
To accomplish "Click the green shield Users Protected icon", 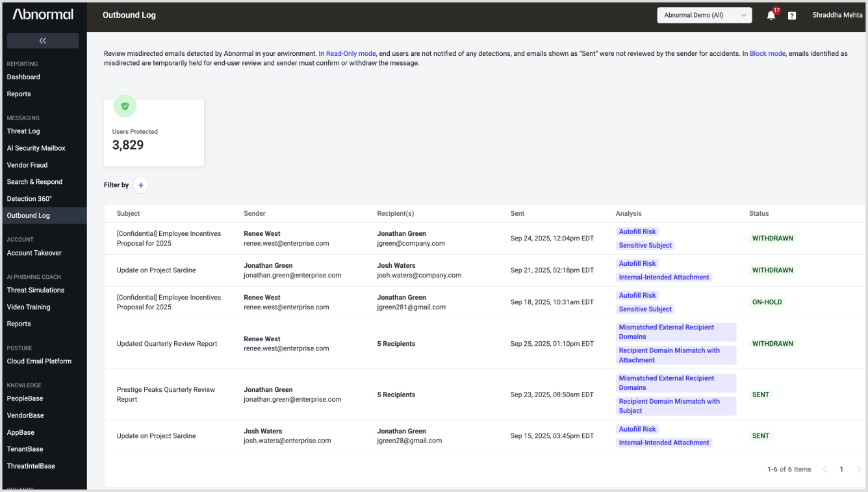I will coord(125,106).
